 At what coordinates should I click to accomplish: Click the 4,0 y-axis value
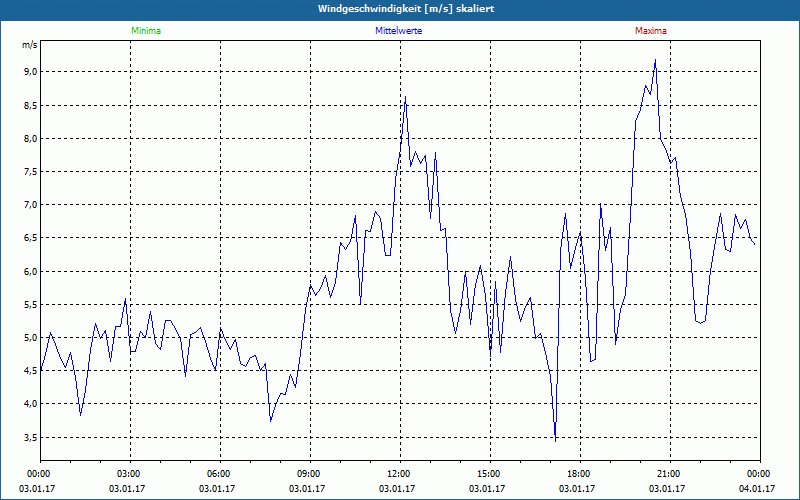click(x=31, y=404)
